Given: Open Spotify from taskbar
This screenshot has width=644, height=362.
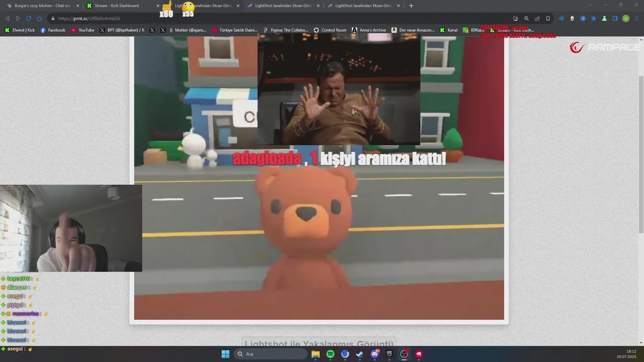Looking at the screenshot, I should pyautogui.click(x=330, y=354).
